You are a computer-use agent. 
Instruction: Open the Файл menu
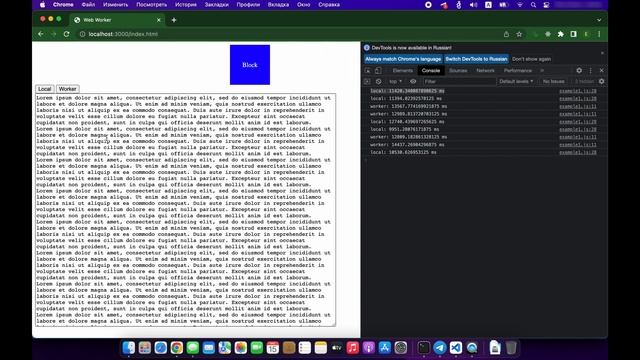point(88,5)
